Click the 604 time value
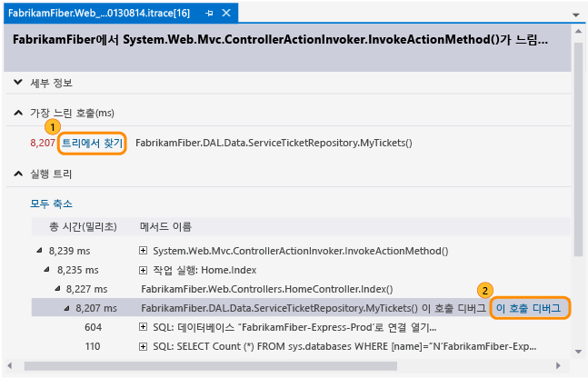Viewport: 588px width, 378px height. click(x=93, y=327)
